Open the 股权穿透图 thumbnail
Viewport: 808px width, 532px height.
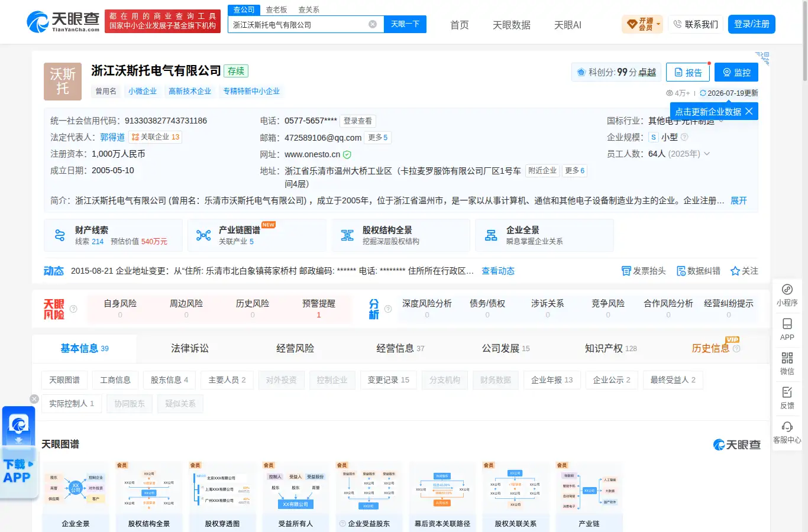(222, 497)
